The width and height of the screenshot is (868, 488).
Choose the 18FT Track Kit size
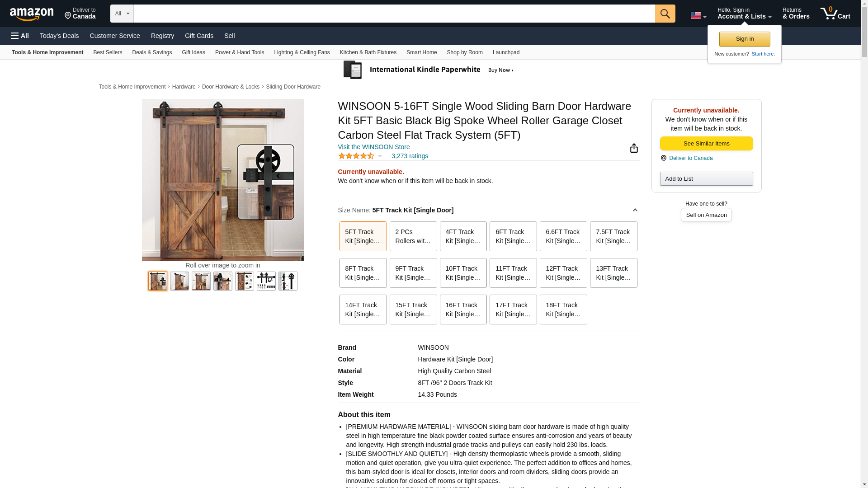[x=563, y=310]
